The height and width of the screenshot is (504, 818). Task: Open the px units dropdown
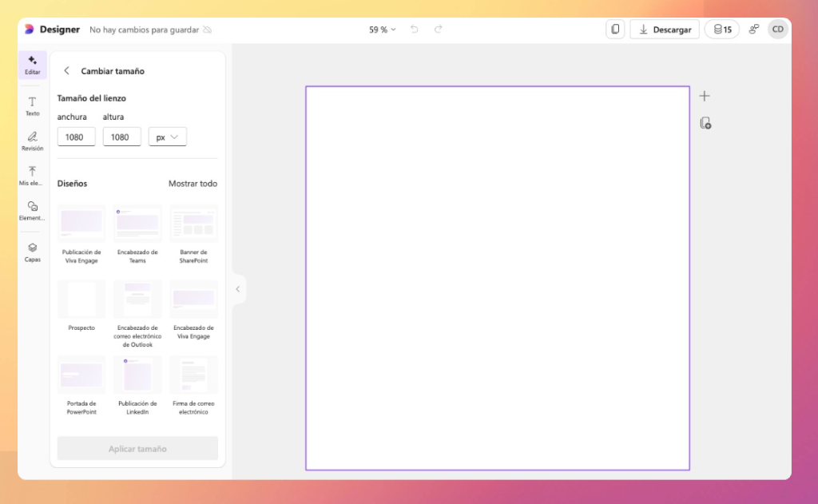pos(168,137)
